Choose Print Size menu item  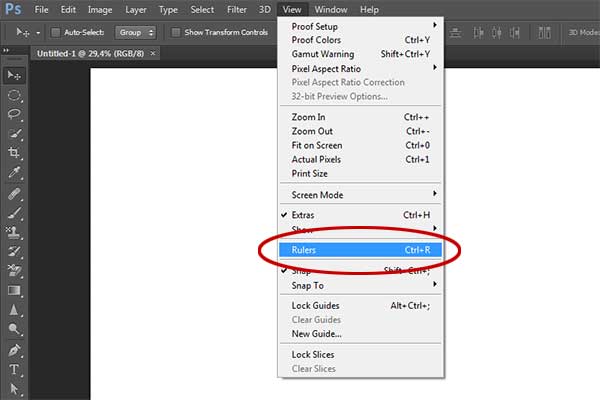click(x=360, y=173)
